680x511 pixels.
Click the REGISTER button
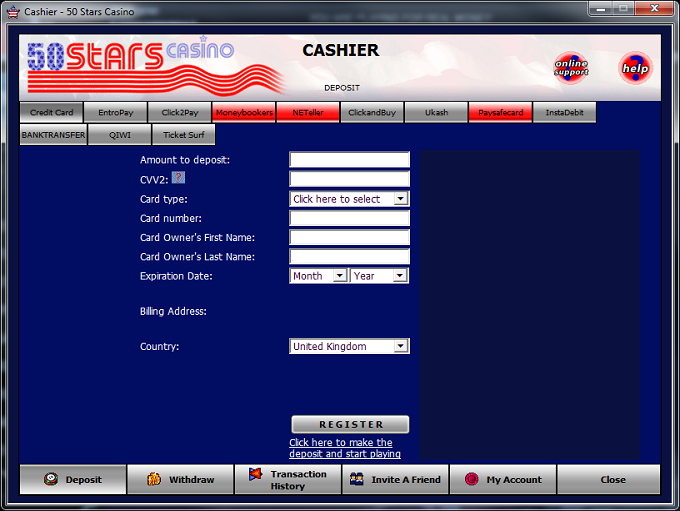[350, 424]
